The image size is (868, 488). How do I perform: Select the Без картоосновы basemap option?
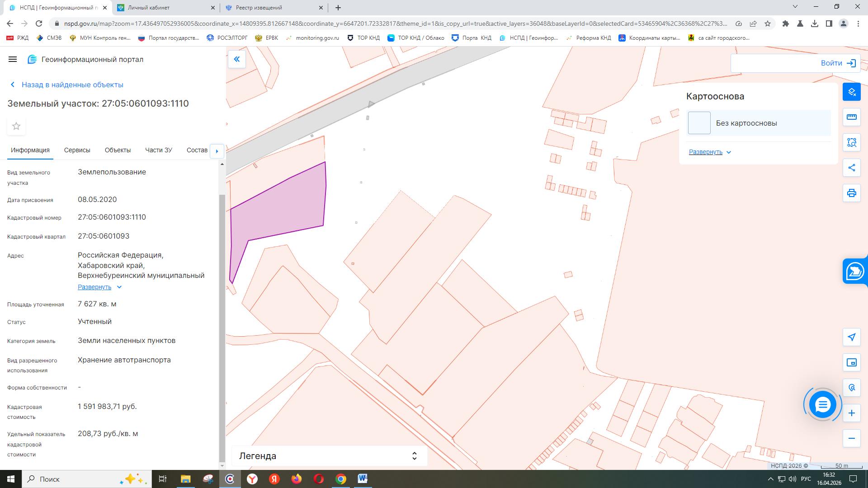746,123
